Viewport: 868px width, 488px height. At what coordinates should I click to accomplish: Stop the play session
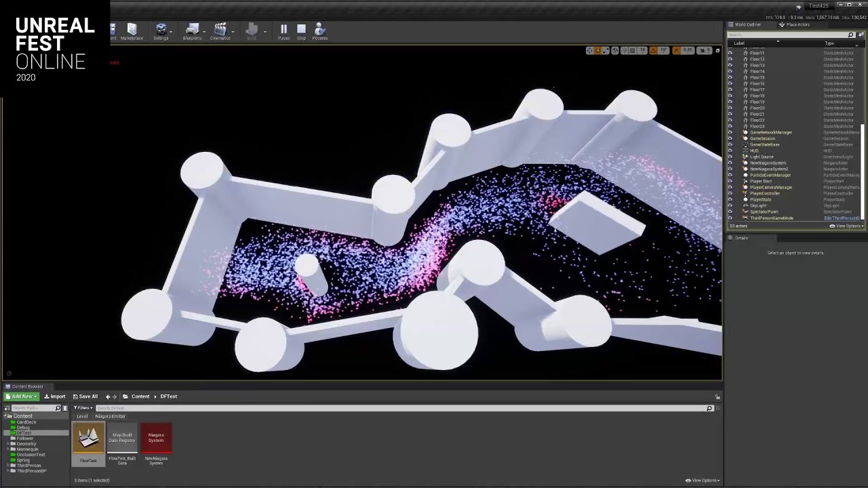pos(301,31)
